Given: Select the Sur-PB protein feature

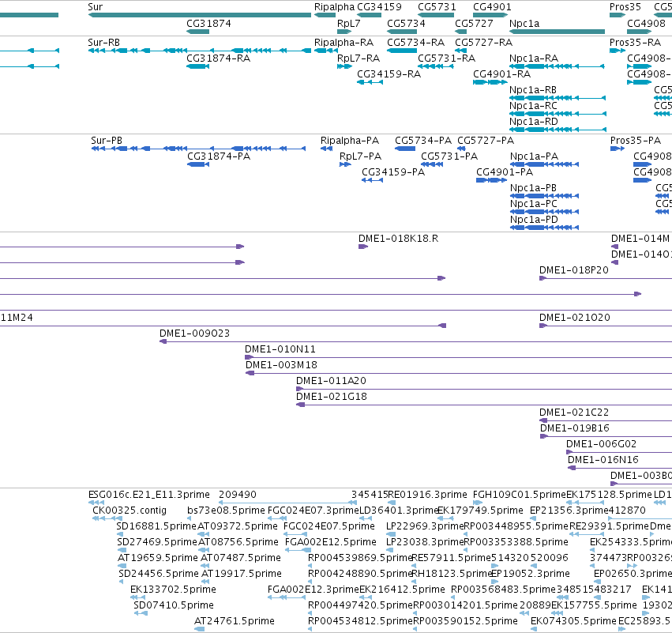Looking at the screenshot, I should pyautogui.click(x=198, y=149).
